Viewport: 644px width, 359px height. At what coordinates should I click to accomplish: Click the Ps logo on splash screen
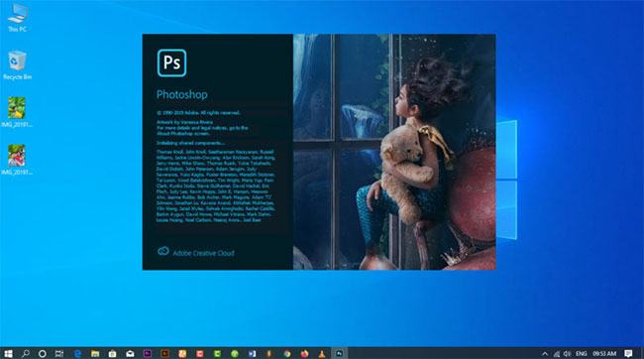[171, 62]
